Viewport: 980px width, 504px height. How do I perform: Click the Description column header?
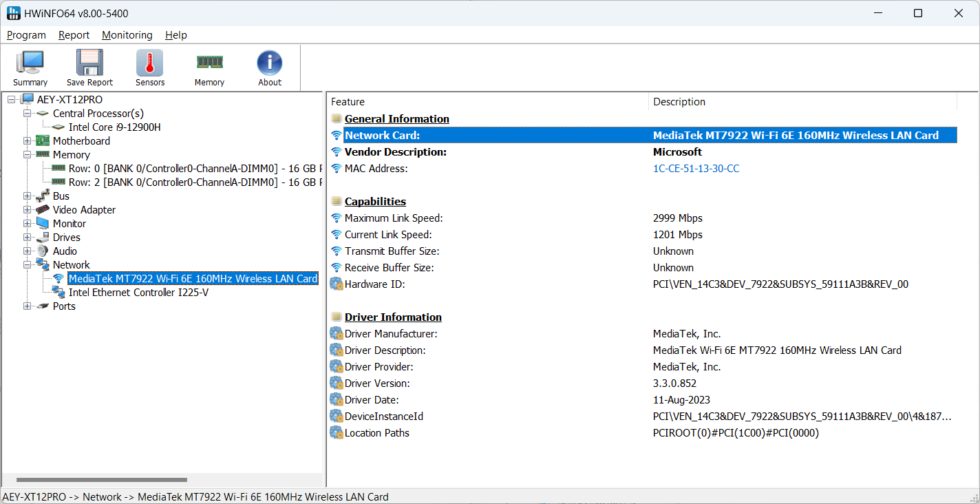802,102
